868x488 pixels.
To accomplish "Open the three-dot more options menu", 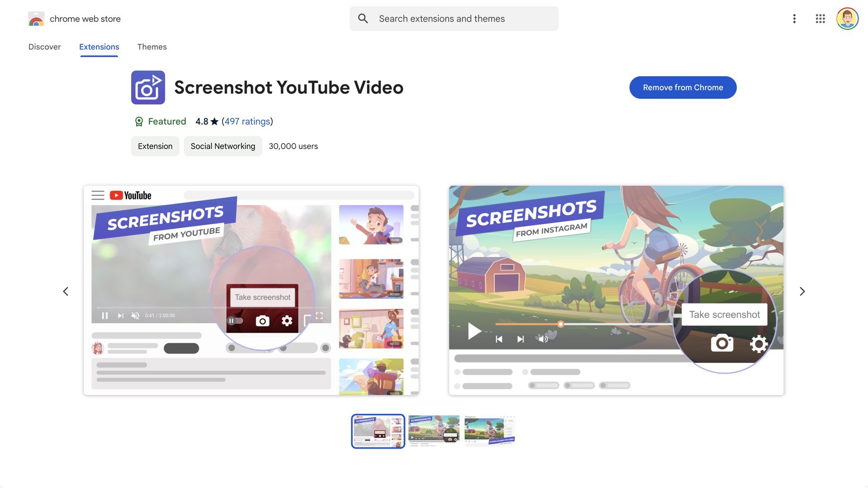I will pyautogui.click(x=794, y=19).
